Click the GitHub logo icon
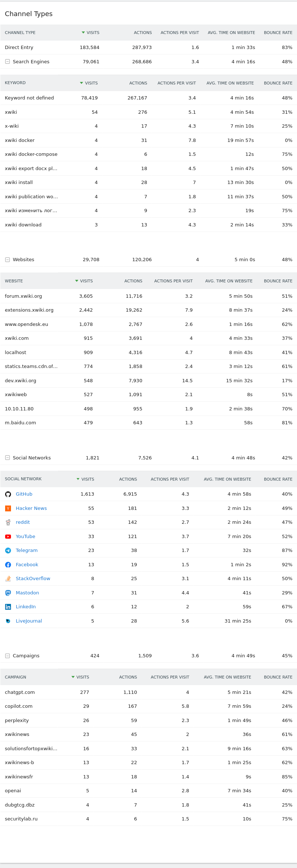This screenshot has width=297, height=868. (x=8, y=494)
